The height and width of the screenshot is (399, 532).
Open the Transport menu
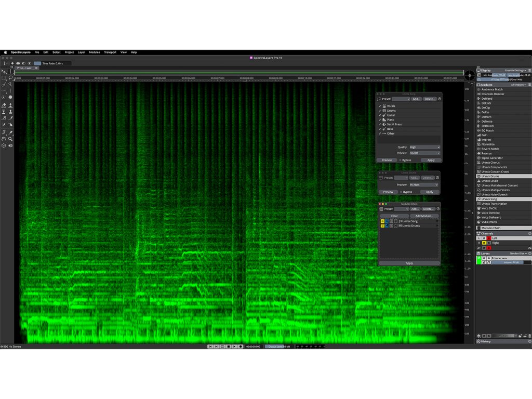pyautogui.click(x=110, y=52)
